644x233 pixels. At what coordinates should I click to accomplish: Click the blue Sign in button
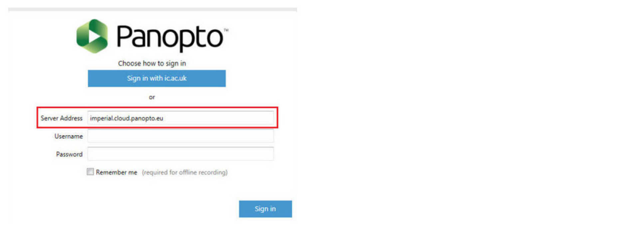click(265, 209)
